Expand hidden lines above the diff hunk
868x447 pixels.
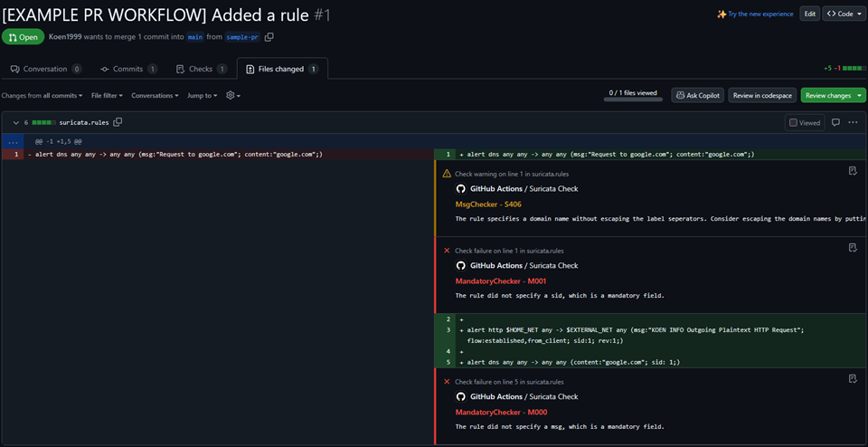(x=13, y=141)
